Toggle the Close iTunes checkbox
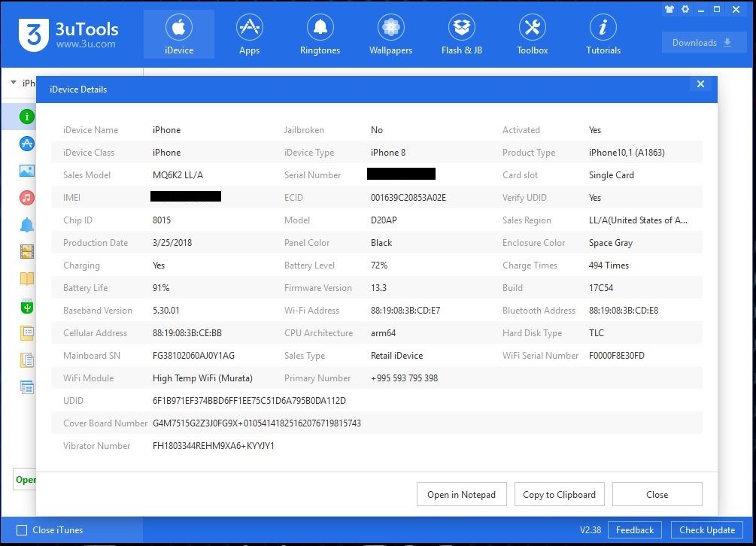Viewport: 756px width, 546px height. pyautogui.click(x=22, y=530)
